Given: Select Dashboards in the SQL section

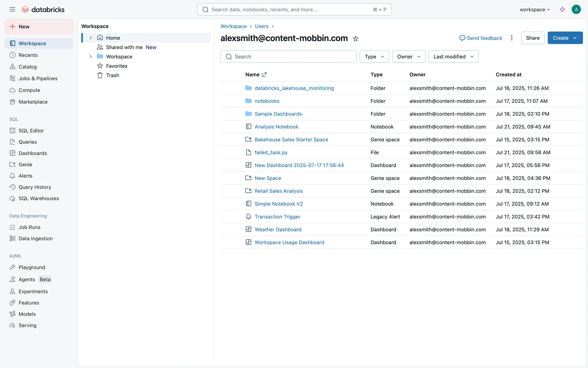Looking at the screenshot, I should pos(33,153).
